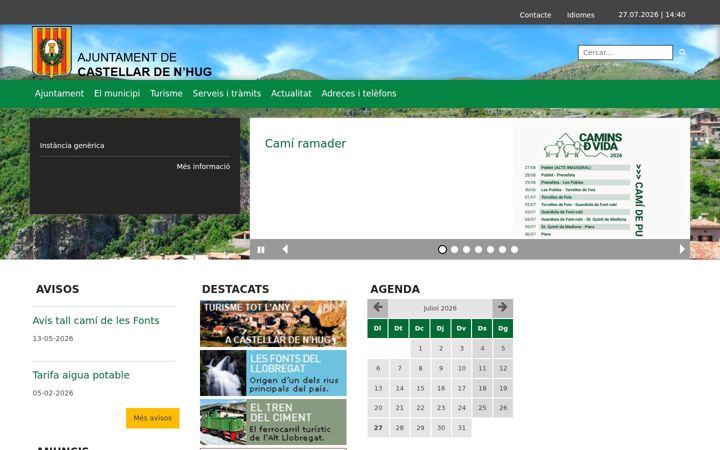Open Les Fonts del Llobregat banner

(x=273, y=373)
